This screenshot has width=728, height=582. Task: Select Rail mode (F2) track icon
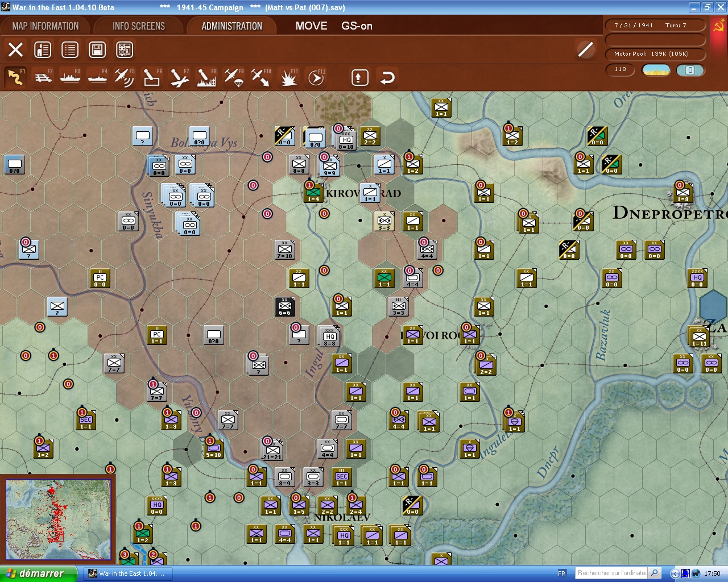(43, 77)
